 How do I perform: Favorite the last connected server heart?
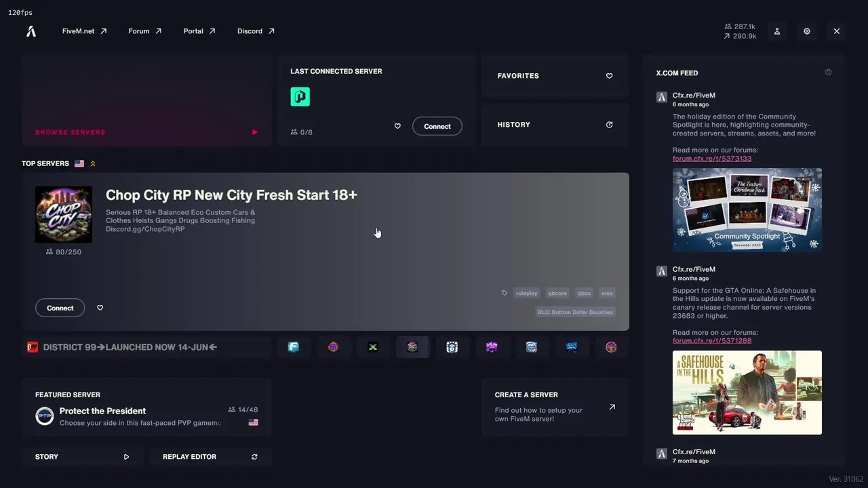click(397, 126)
